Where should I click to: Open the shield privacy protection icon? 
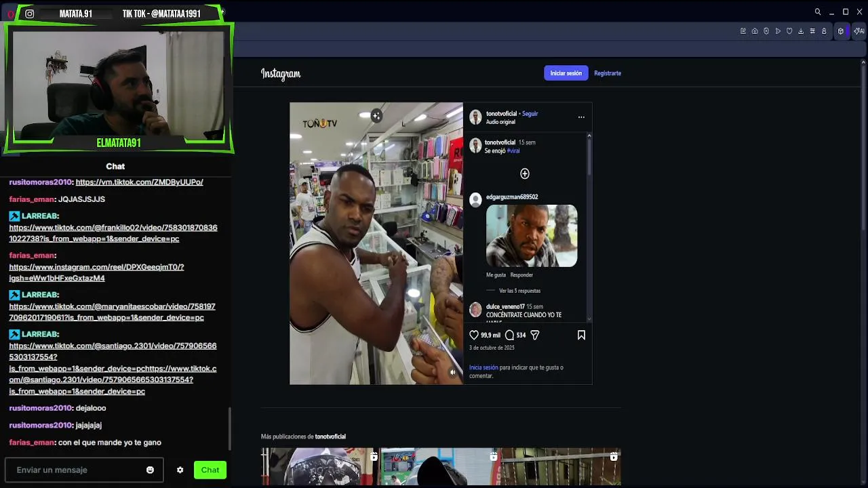pos(766,31)
